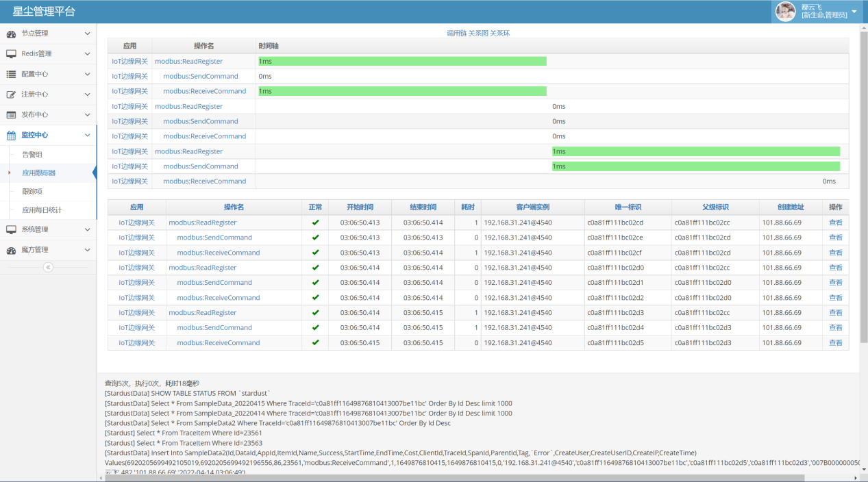868x482 pixels.
Task: Open the user account dropdown arrow
Action: (x=854, y=12)
